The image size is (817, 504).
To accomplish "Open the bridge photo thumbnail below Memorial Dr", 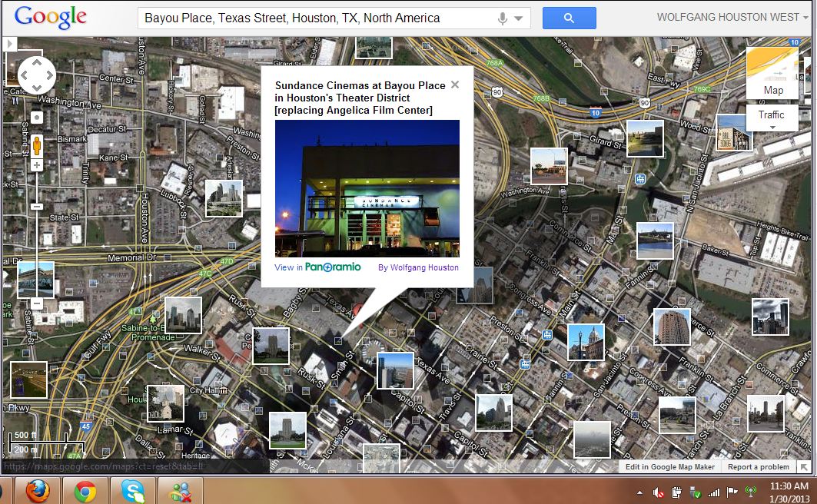I will point(35,280).
